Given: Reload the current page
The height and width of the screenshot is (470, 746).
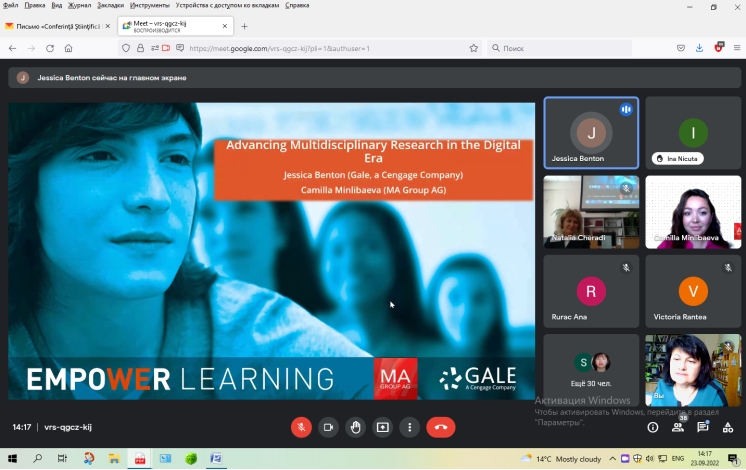Looking at the screenshot, I should 49,48.
